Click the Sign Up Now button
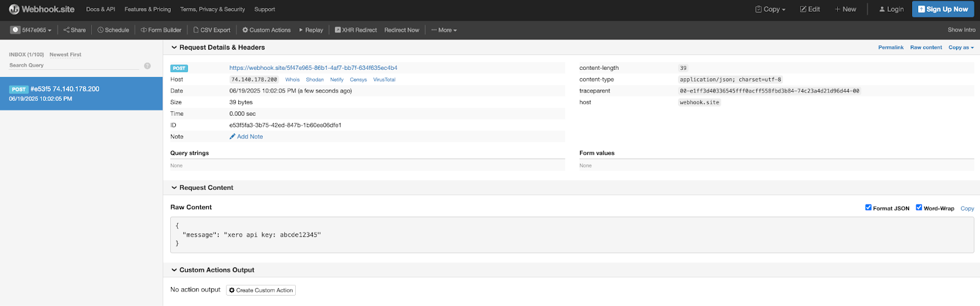Screen dimensions: 980x306 [943, 9]
